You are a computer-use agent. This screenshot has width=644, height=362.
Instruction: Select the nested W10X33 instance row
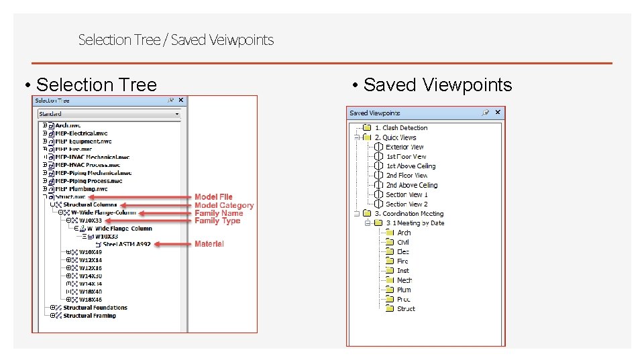coord(107,237)
